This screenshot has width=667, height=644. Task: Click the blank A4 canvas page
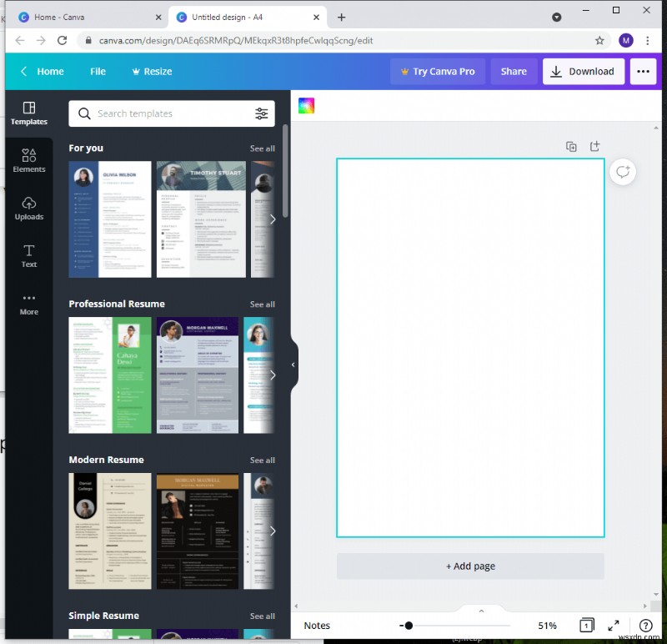[x=470, y=348]
